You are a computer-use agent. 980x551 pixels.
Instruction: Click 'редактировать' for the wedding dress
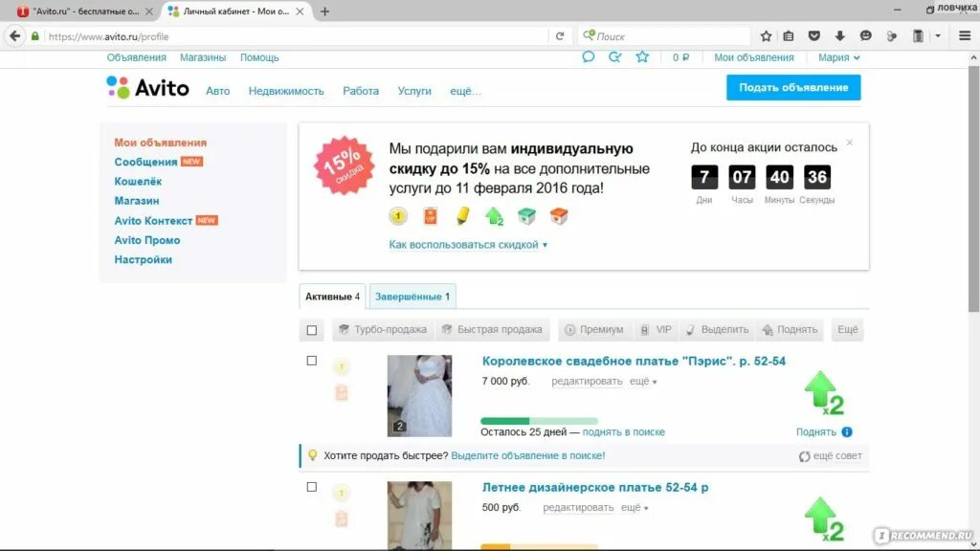click(587, 381)
